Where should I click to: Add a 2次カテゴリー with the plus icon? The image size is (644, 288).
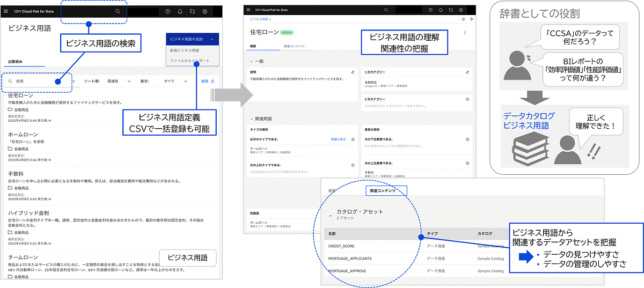point(467,99)
